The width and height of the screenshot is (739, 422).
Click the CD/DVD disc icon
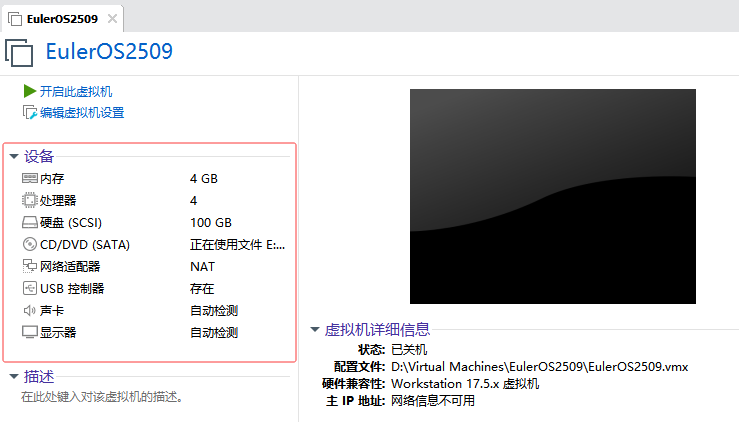29,244
